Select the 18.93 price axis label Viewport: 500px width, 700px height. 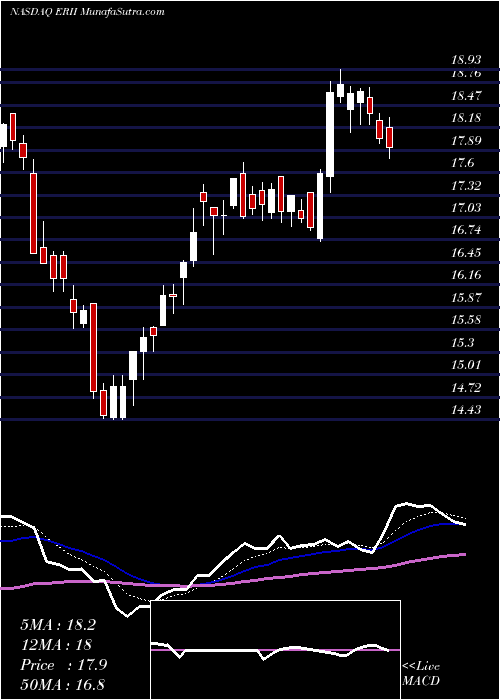pos(466,60)
